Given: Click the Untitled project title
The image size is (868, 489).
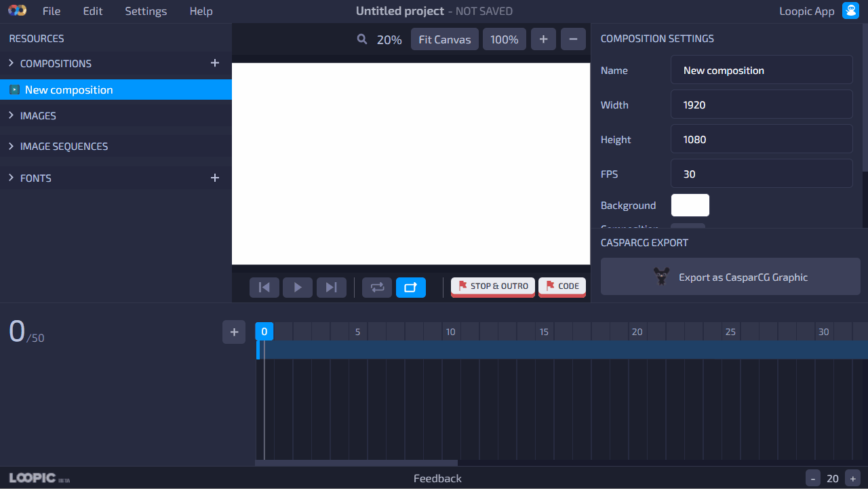Looking at the screenshot, I should 400,11.
